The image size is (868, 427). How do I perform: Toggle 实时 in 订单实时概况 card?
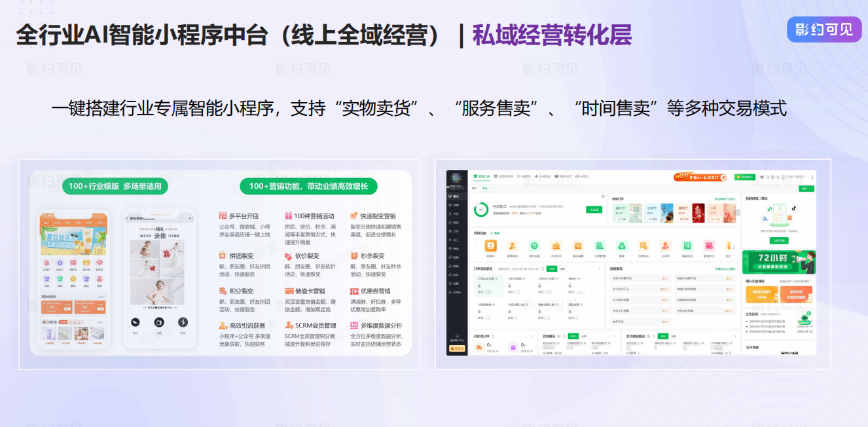coord(552,269)
